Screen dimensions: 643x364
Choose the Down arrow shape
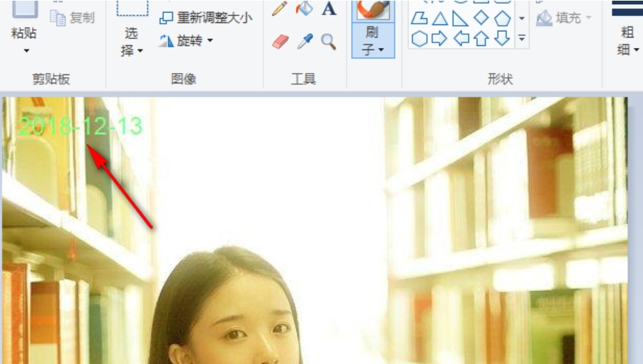click(x=502, y=39)
